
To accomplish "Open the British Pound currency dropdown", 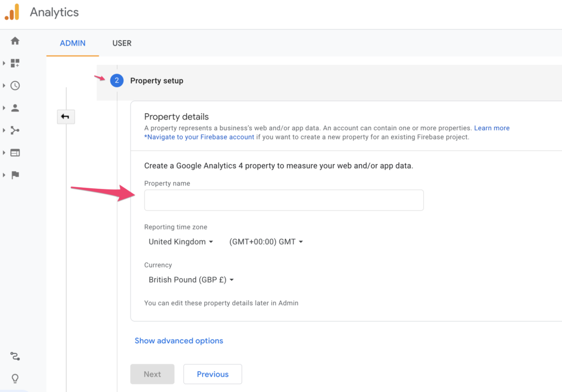I will [191, 280].
